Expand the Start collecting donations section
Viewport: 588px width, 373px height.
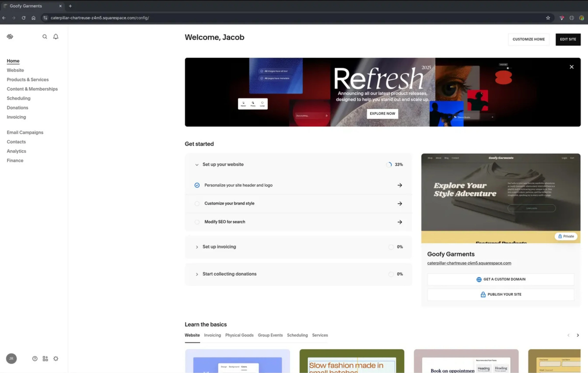click(197, 274)
